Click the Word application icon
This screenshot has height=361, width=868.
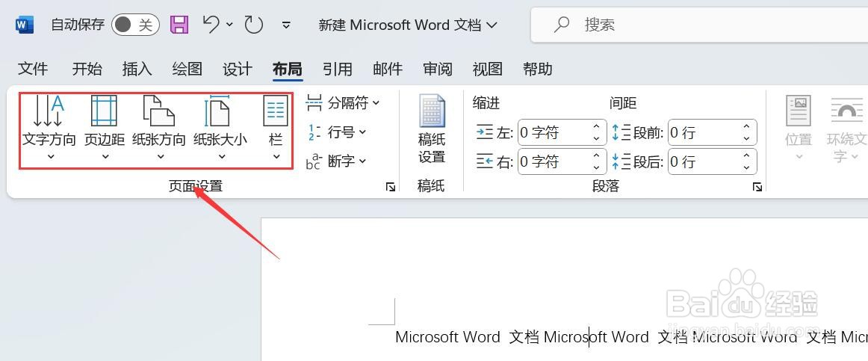[x=25, y=25]
